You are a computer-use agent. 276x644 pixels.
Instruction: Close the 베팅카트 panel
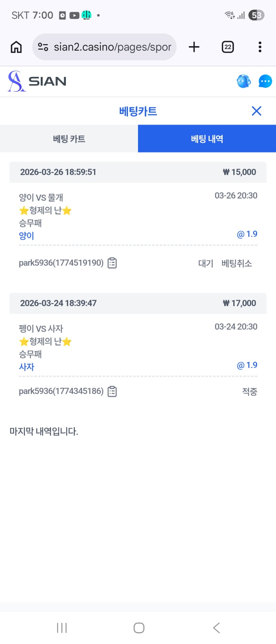(256, 111)
